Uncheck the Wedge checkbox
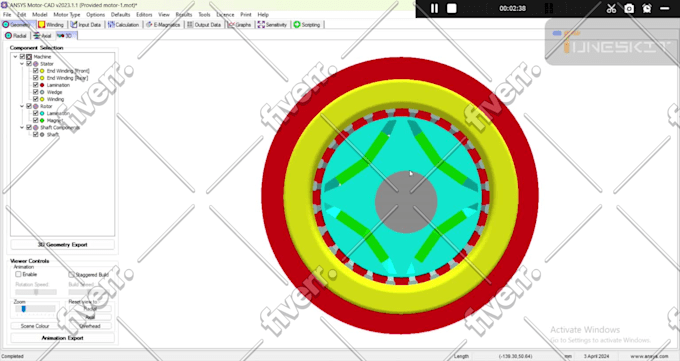Image resolution: width=680 pixels, height=361 pixels. pos(36,92)
